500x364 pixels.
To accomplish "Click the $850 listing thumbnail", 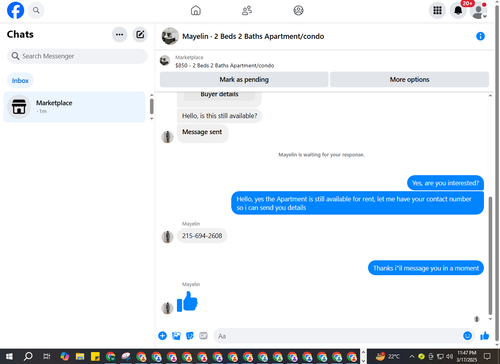I will [x=165, y=61].
